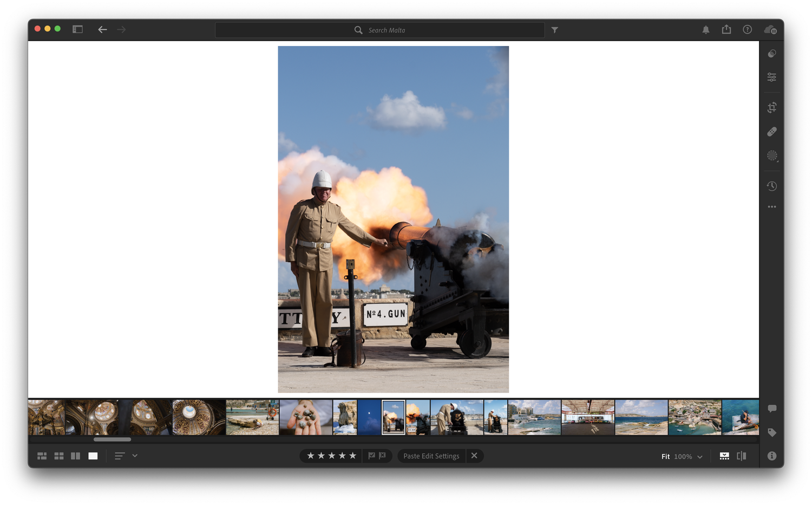The width and height of the screenshot is (812, 505).
Task: Flag the photo as rejected
Action: pos(383,456)
